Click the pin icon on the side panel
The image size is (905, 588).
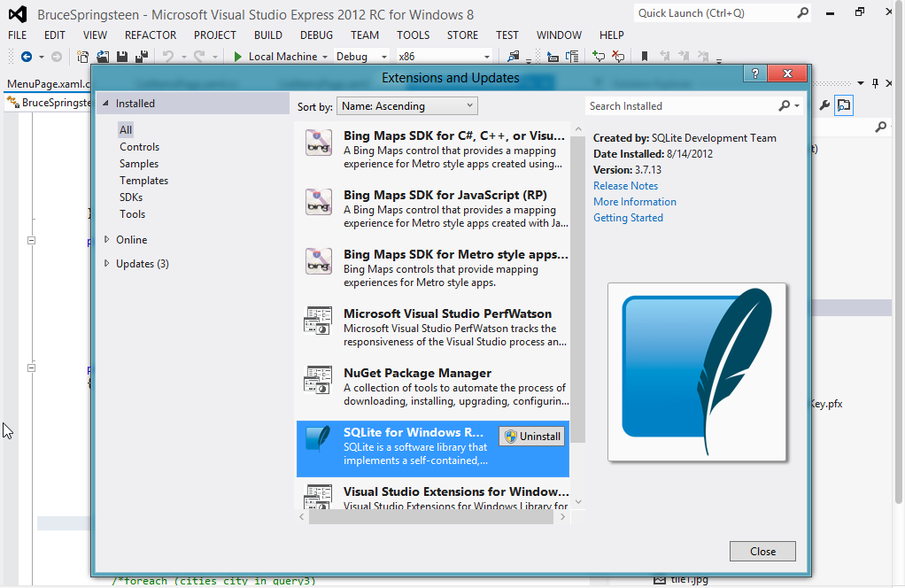pos(875,83)
